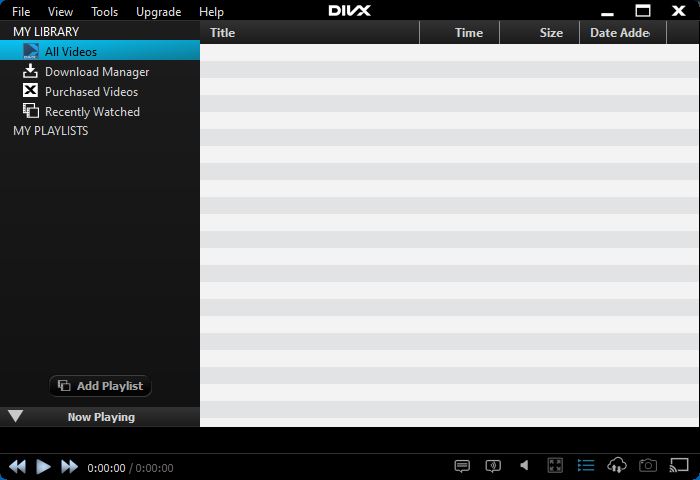
Task: Click the fast forward button
Action: [x=69, y=467]
